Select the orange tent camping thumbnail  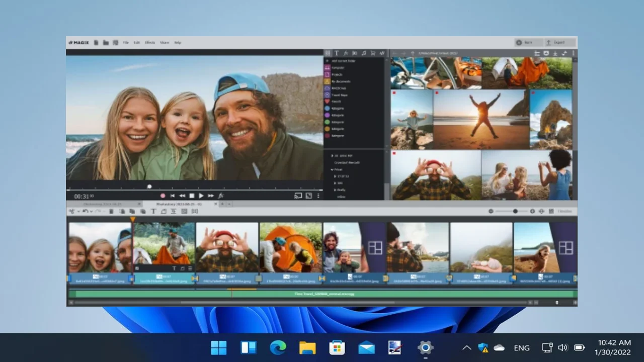tap(527, 73)
